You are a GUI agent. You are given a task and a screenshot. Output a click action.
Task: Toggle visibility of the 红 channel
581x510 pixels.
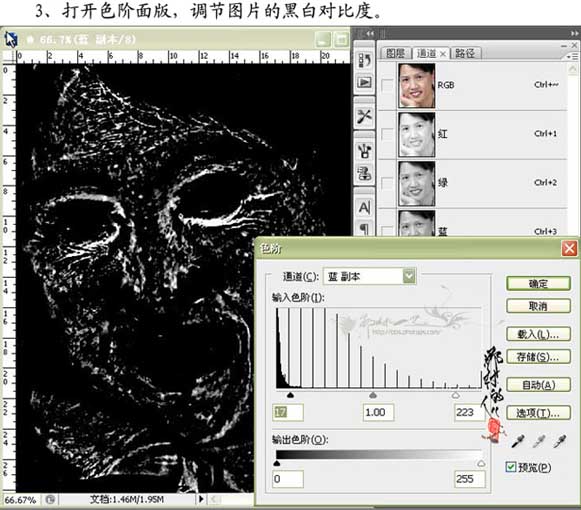(x=387, y=134)
